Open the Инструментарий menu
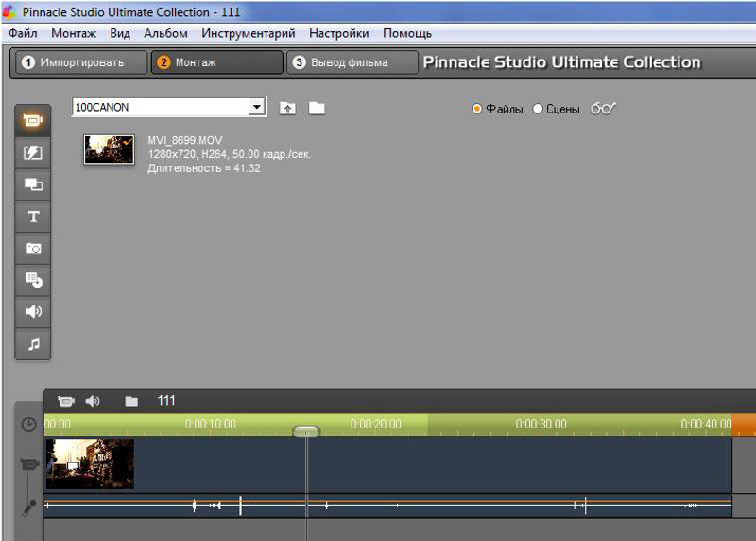Image resolution: width=756 pixels, height=541 pixels. [249, 33]
